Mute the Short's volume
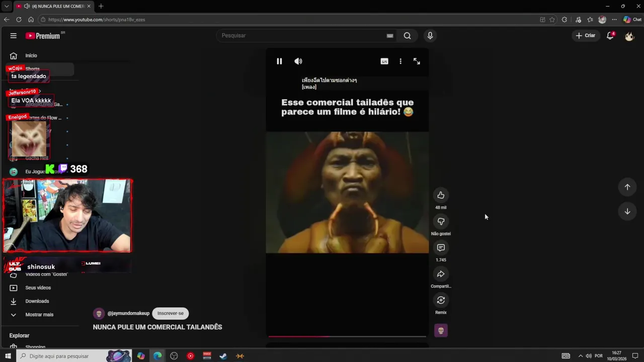The height and width of the screenshot is (362, 644). click(298, 61)
